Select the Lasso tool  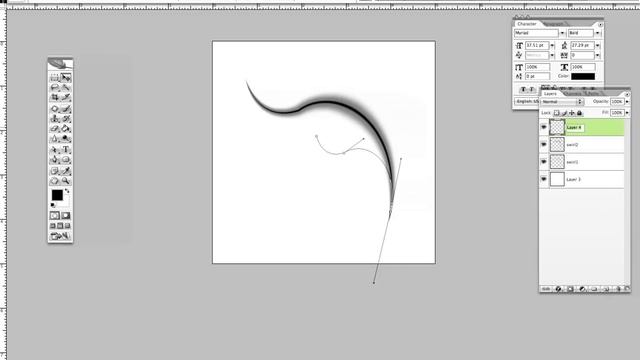(x=55, y=87)
